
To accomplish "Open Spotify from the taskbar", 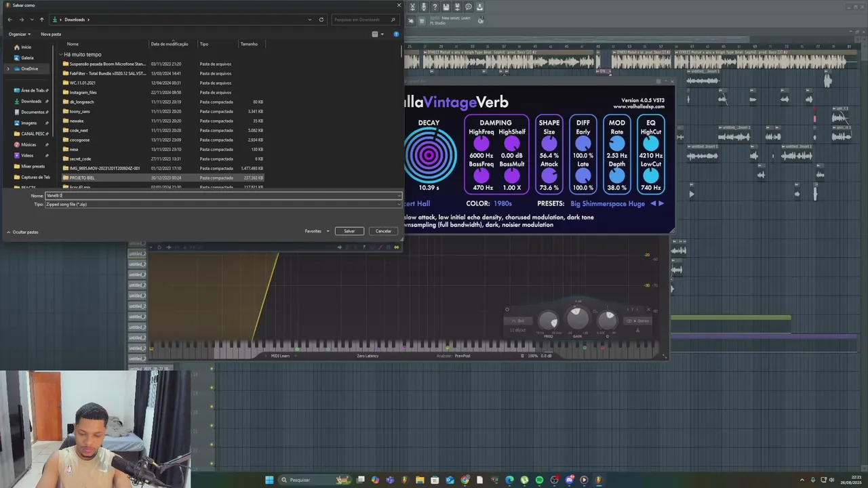I will pos(539,480).
